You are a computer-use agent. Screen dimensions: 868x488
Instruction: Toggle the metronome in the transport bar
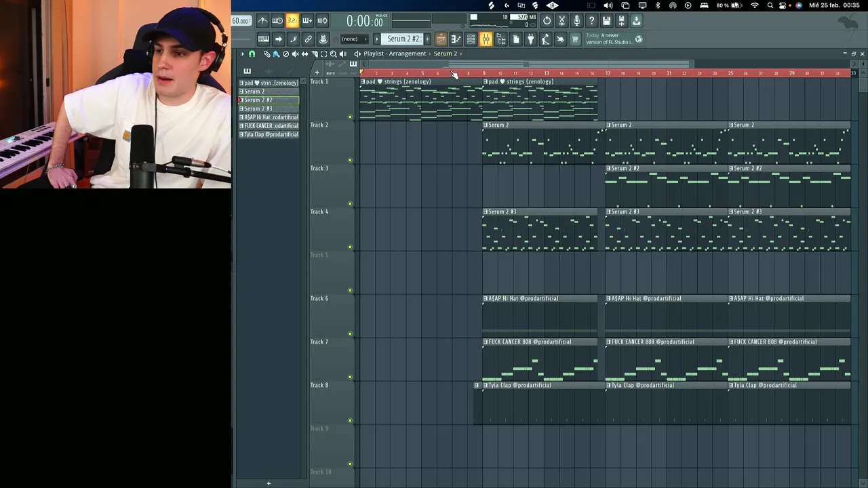point(262,21)
